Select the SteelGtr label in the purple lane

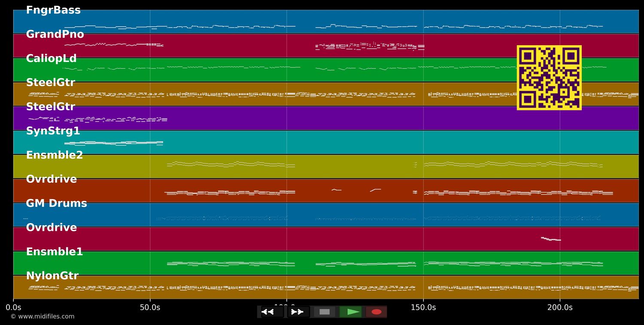50,107
